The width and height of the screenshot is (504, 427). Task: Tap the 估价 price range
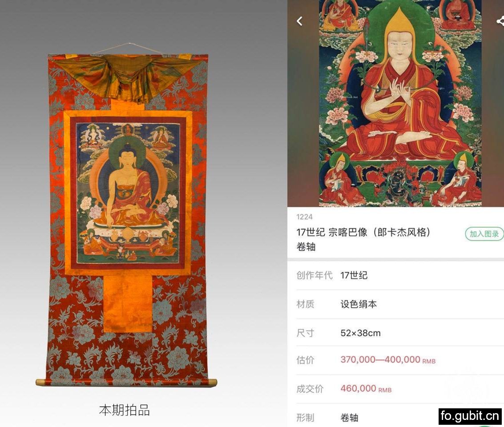[388, 359]
